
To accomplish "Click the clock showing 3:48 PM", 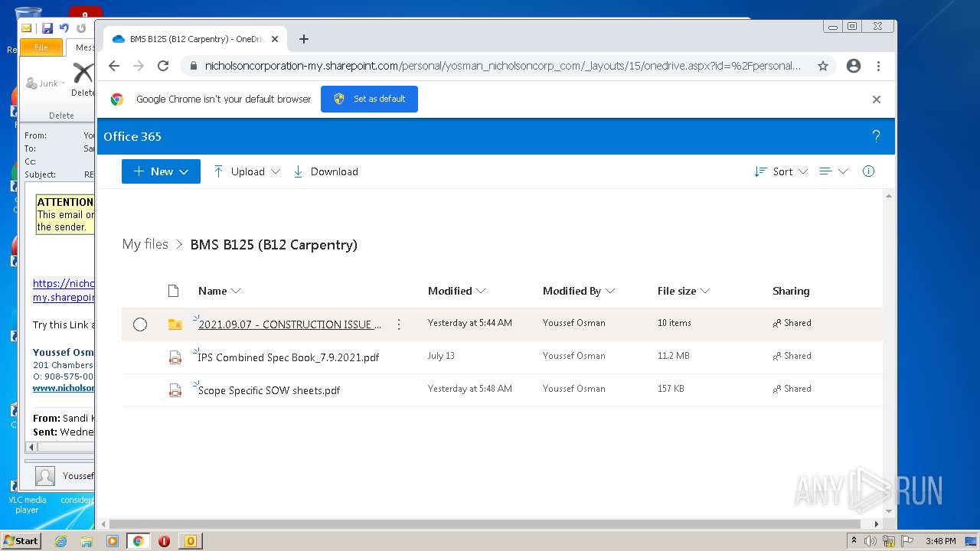I will click(x=940, y=541).
